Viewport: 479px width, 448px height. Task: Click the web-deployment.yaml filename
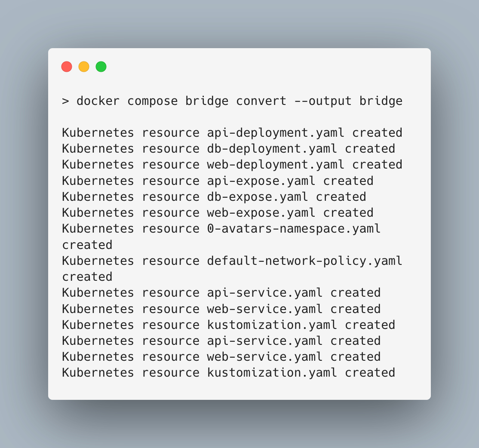coord(276,165)
